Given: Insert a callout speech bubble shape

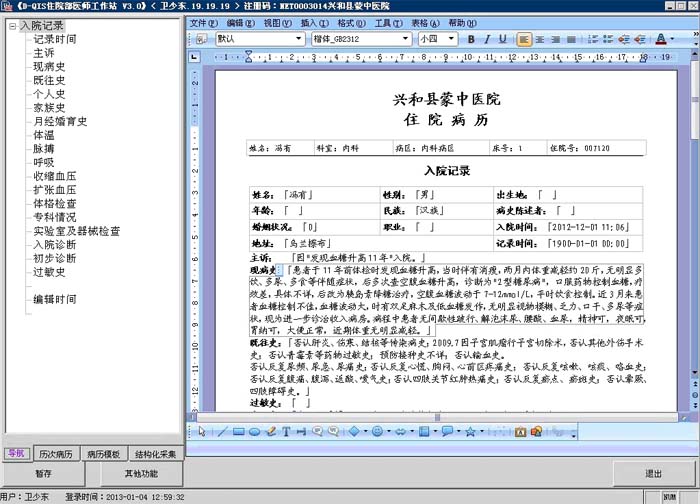Looking at the screenshot, I should pos(447,431).
